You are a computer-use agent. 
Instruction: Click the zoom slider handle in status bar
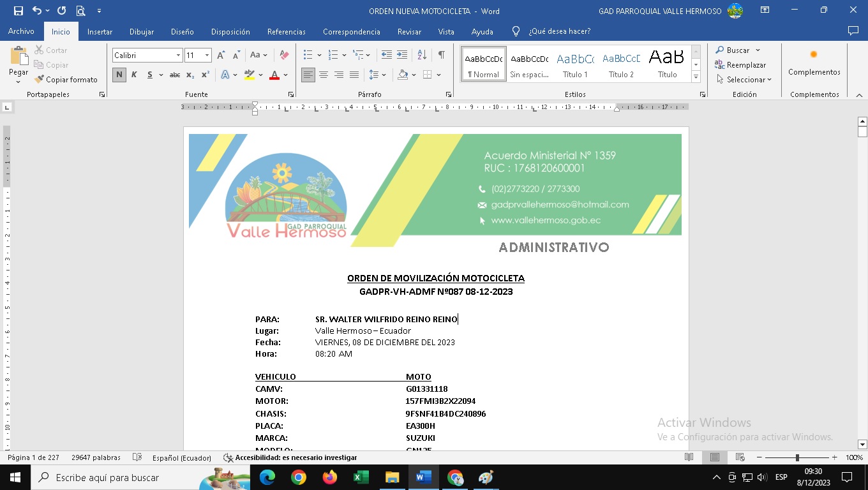coord(797,457)
